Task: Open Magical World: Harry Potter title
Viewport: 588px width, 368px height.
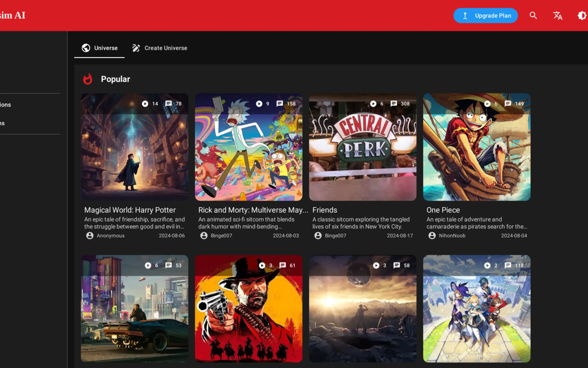Action: 130,210
